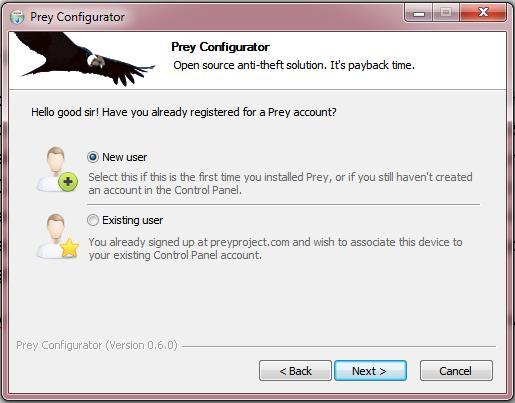Image resolution: width=515 pixels, height=403 pixels.
Task: Click the Prey Configurator heading in banner
Action: pos(220,47)
